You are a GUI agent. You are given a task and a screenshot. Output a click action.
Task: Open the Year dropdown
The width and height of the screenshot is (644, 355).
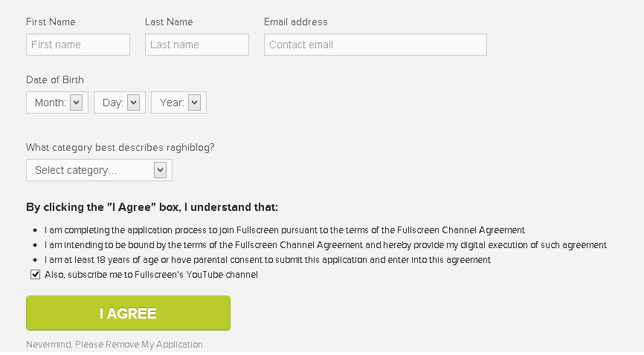pos(179,102)
